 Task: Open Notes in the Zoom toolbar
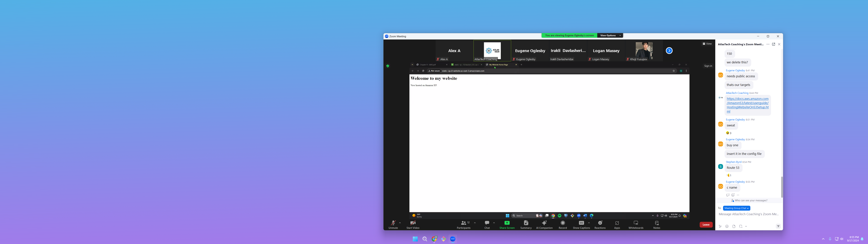tap(657, 223)
